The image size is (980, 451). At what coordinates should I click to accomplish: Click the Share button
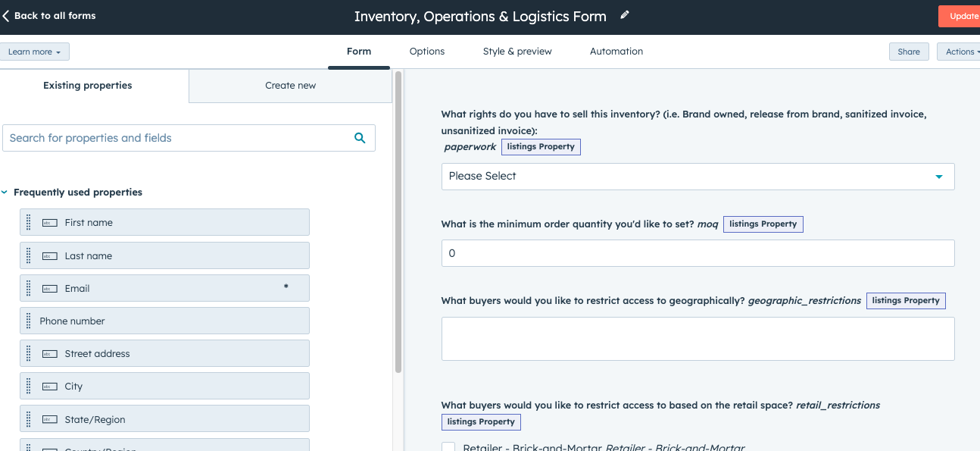(x=908, y=51)
